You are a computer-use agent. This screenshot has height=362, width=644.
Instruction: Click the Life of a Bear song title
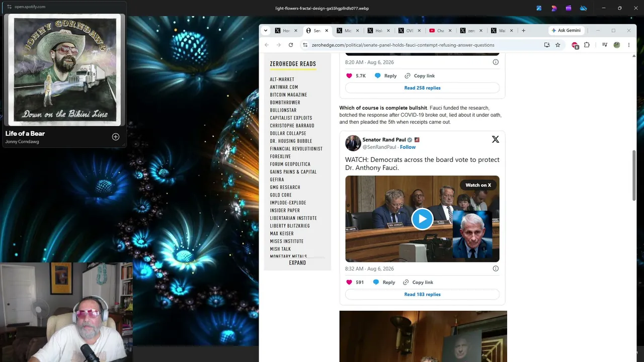coord(25,133)
